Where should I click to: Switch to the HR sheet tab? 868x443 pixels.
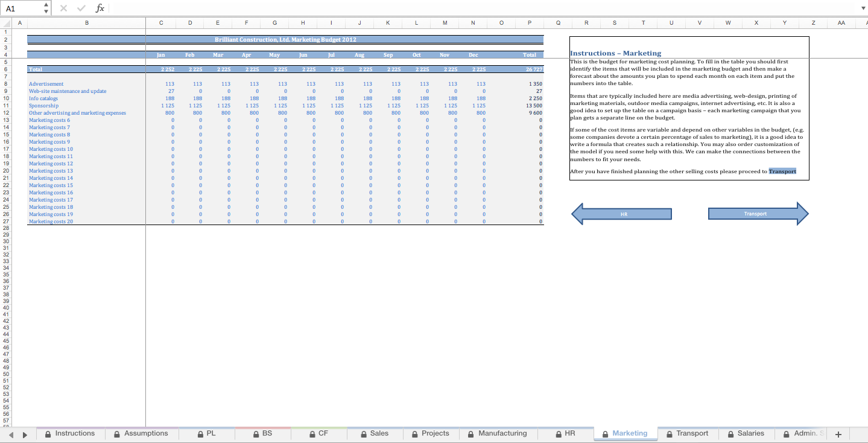[x=565, y=433]
